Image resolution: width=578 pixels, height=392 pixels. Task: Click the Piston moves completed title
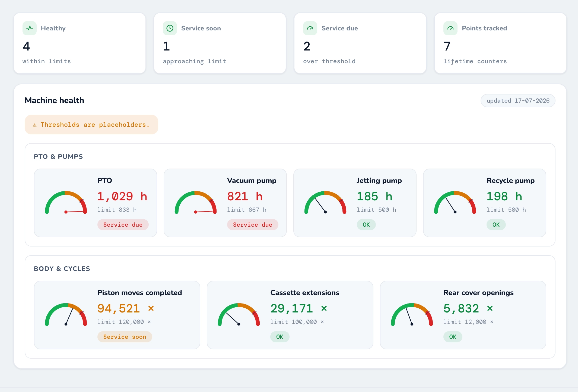[140, 293]
